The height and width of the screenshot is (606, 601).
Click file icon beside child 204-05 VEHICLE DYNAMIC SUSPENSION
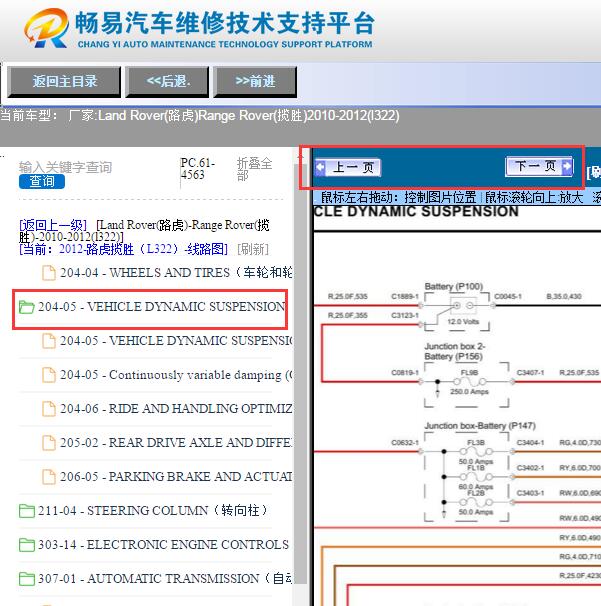point(49,341)
